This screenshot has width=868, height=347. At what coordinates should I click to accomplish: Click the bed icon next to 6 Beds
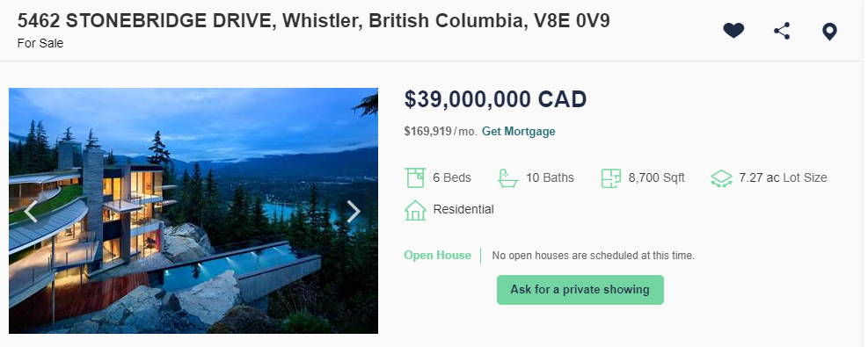tap(415, 178)
